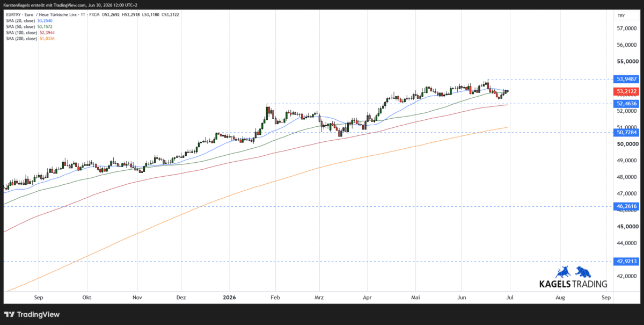
Task: Select the SMA (20, close) indicator label
Action: pos(20,20)
